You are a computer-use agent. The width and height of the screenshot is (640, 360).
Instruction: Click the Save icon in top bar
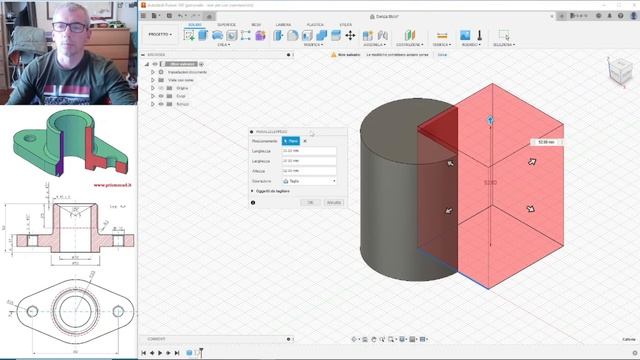pyautogui.click(x=169, y=16)
